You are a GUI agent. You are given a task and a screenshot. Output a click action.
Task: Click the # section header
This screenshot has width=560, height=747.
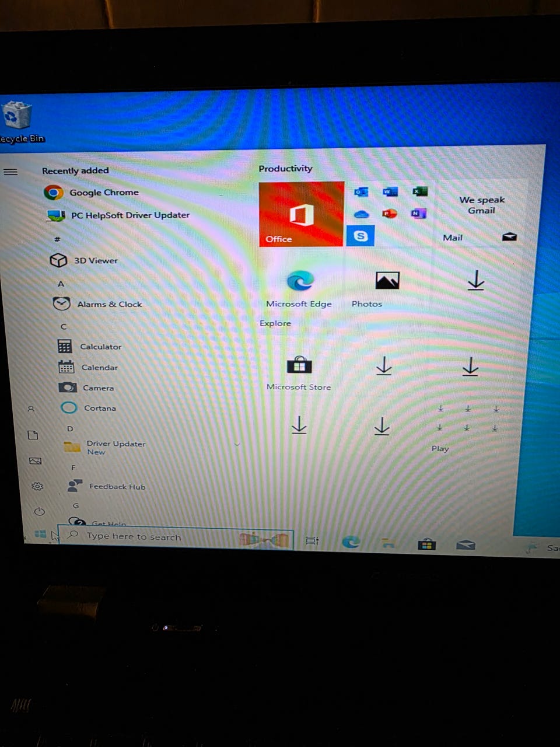click(57, 239)
